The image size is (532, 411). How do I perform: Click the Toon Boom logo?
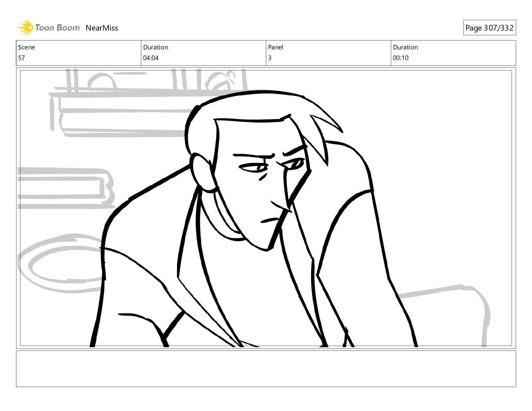tap(49, 28)
